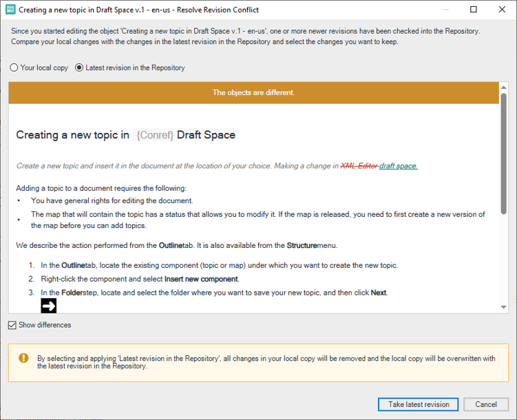
Task: Click the struck-through 'XML Editor' text
Action: [359, 166]
